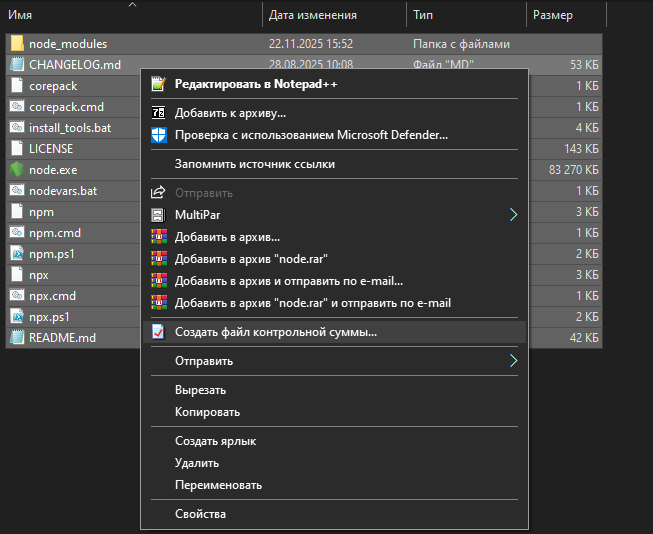Image resolution: width=653 pixels, height=534 pixels.
Task: Select Создать ярлык
Action: (334, 441)
